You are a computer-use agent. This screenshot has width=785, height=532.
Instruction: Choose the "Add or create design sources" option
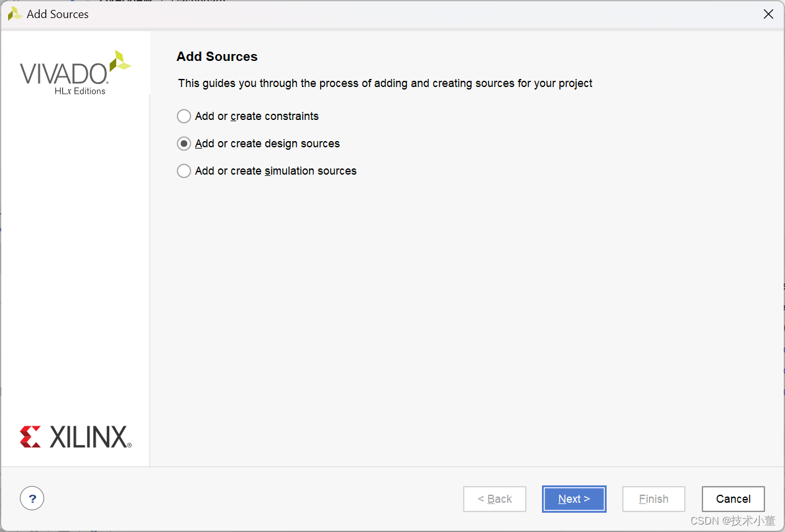[184, 144]
